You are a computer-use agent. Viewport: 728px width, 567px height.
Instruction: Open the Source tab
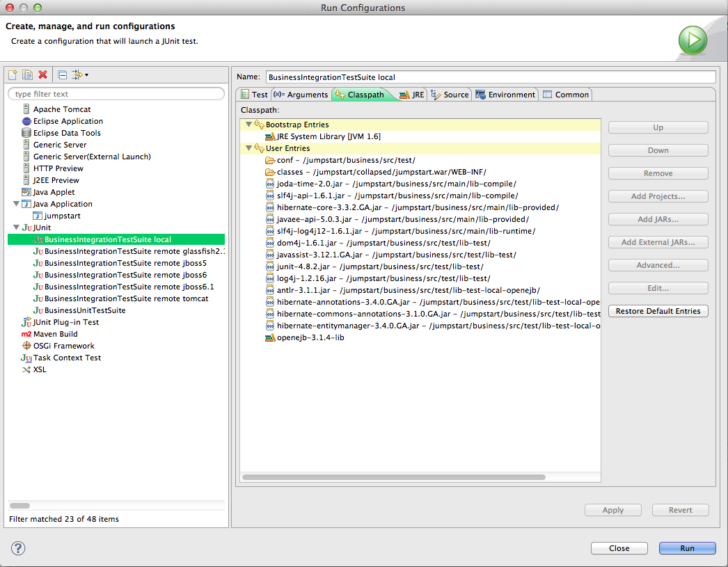(450, 95)
